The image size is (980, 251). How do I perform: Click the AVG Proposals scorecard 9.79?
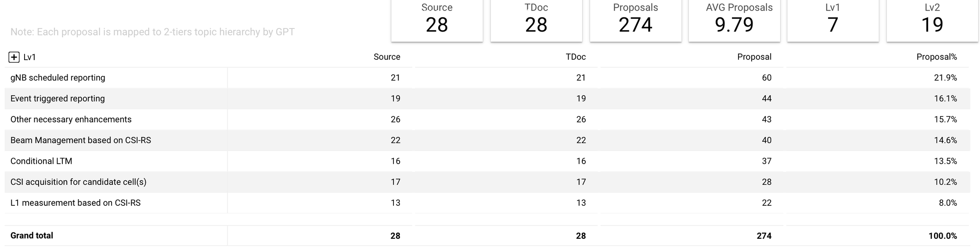(x=734, y=20)
